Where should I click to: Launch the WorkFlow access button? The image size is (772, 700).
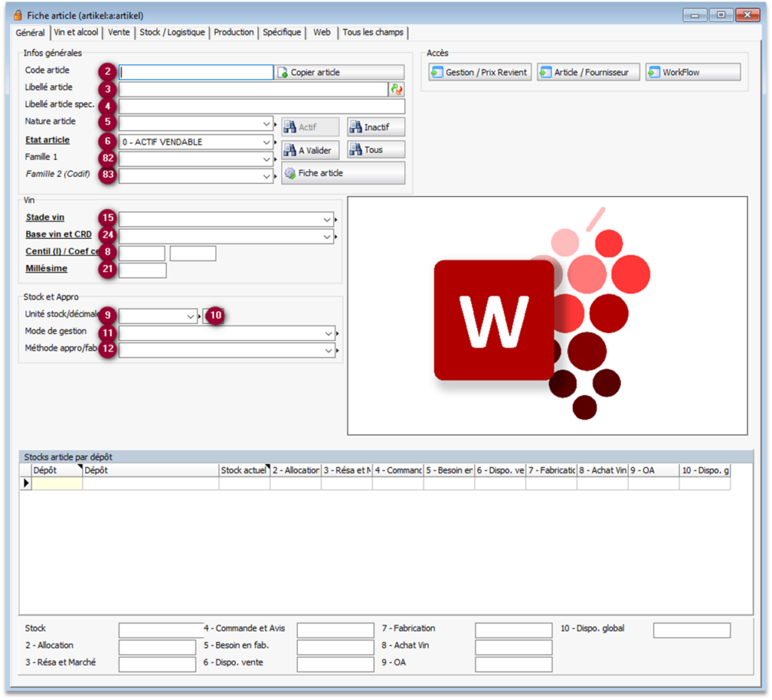692,72
